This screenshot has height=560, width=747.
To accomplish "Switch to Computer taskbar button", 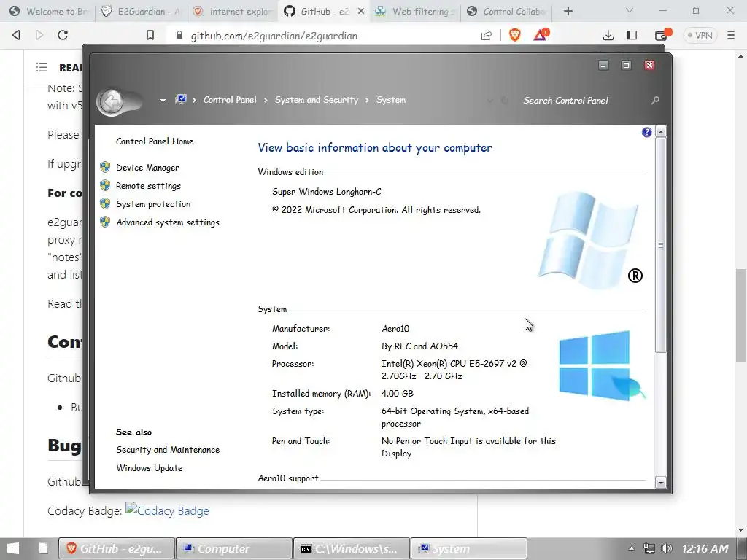I will pos(233,548).
